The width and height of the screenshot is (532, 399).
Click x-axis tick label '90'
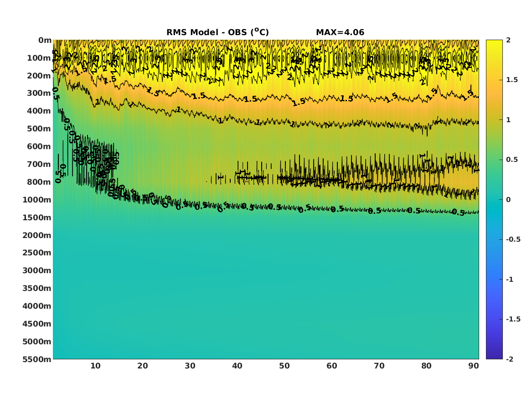click(474, 366)
